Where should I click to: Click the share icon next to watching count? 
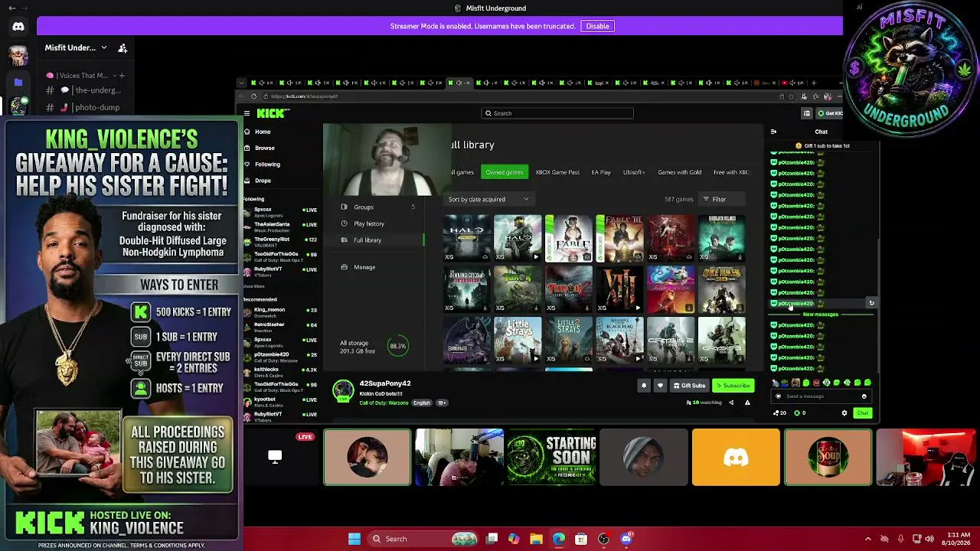pos(730,403)
